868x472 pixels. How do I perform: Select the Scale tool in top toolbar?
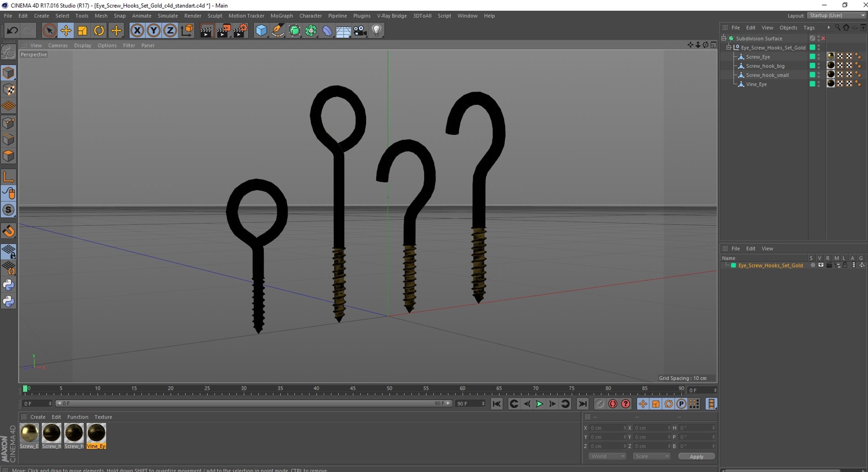point(82,31)
